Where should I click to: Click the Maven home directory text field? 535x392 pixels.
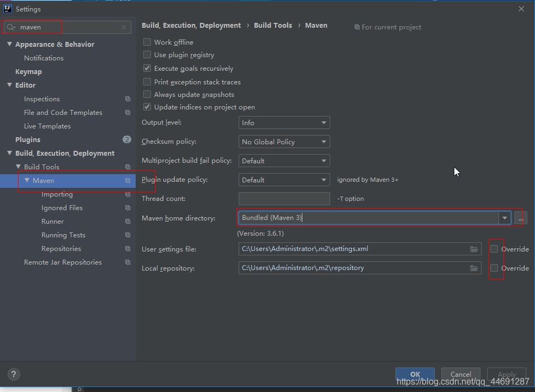pos(368,218)
